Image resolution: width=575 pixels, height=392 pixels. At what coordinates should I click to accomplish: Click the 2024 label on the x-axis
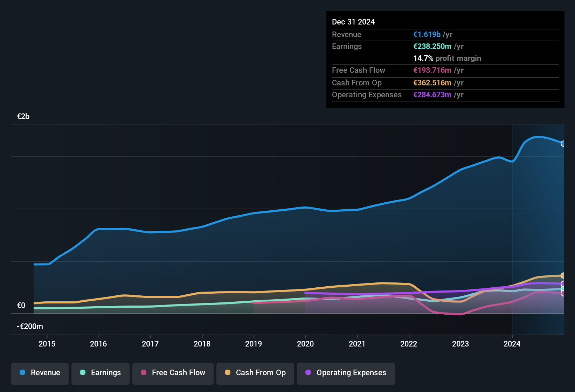coord(512,344)
